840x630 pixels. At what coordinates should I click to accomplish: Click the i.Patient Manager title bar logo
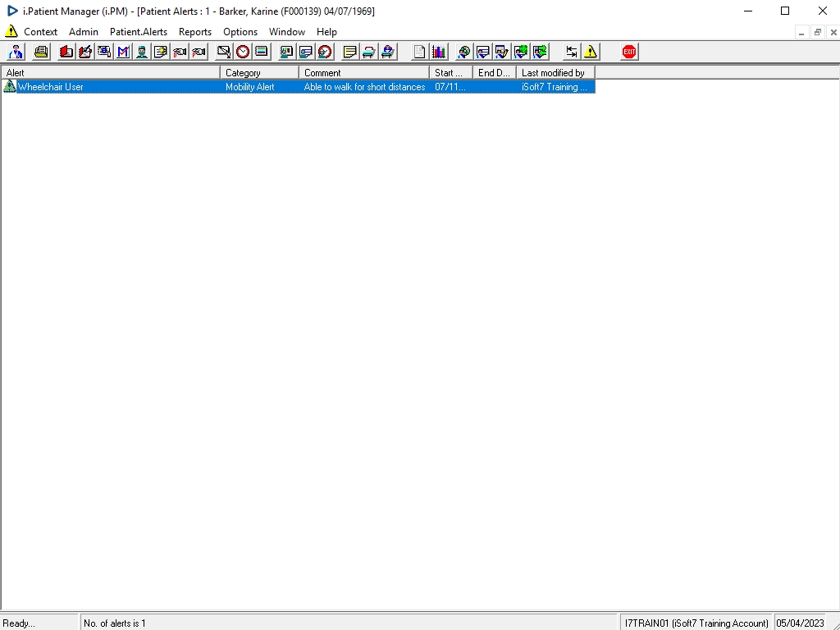(x=12, y=11)
